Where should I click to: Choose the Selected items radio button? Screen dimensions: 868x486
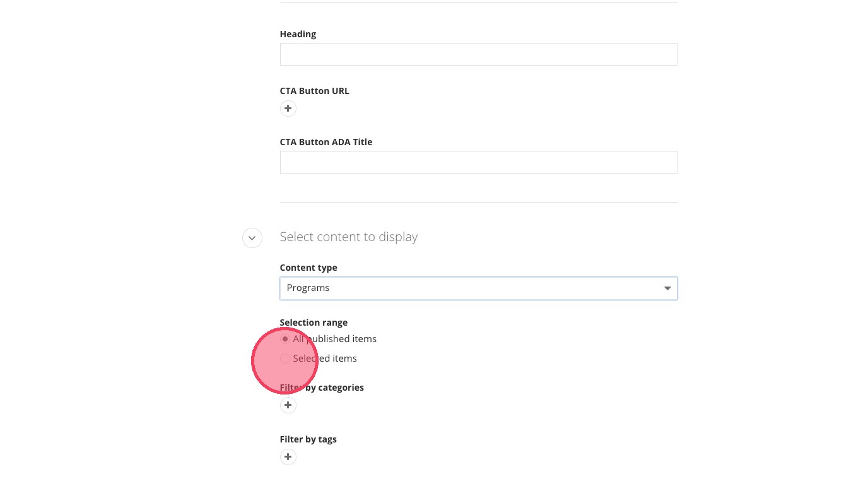pyautogui.click(x=285, y=359)
